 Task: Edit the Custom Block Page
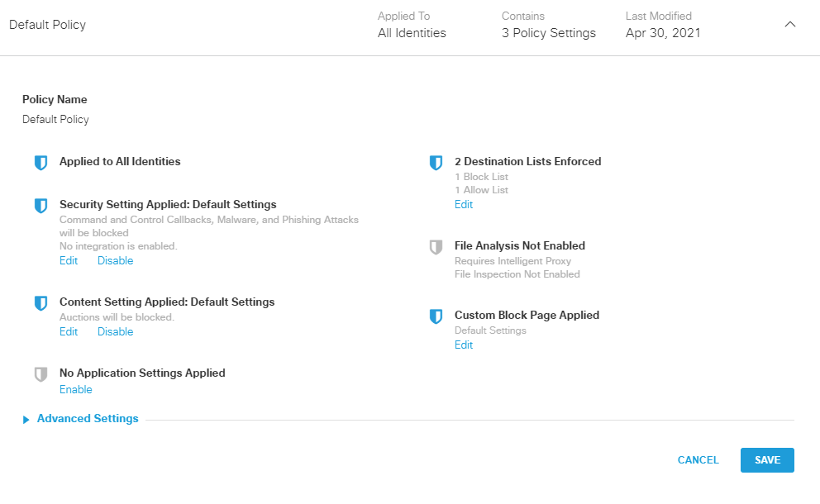464,345
